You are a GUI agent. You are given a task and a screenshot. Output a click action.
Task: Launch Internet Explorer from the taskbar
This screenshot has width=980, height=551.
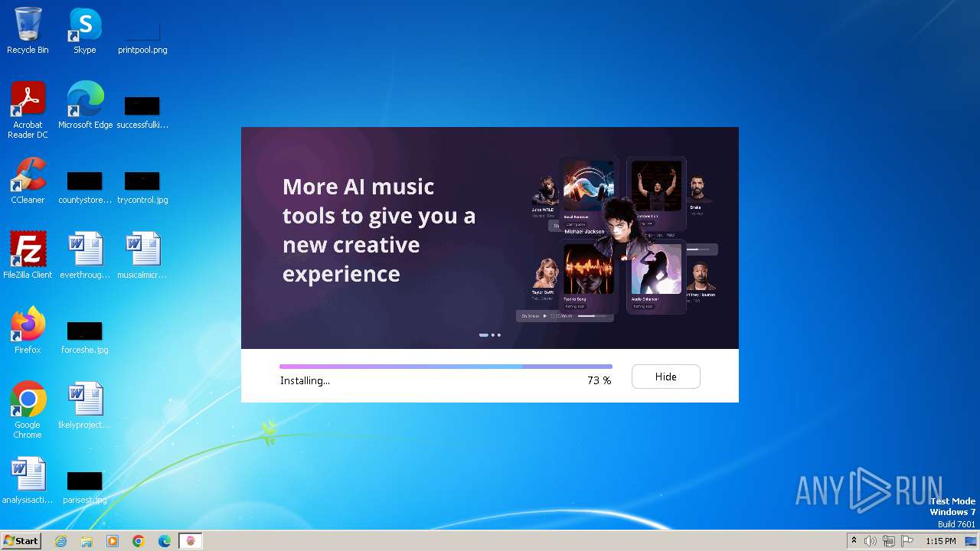click(x=61, y=541)
